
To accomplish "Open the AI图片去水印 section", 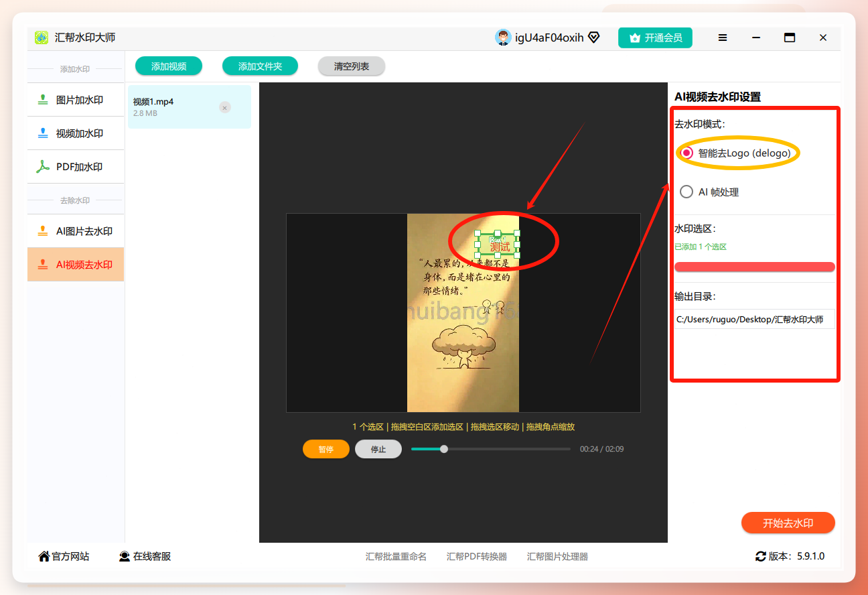I will (76, 231).
